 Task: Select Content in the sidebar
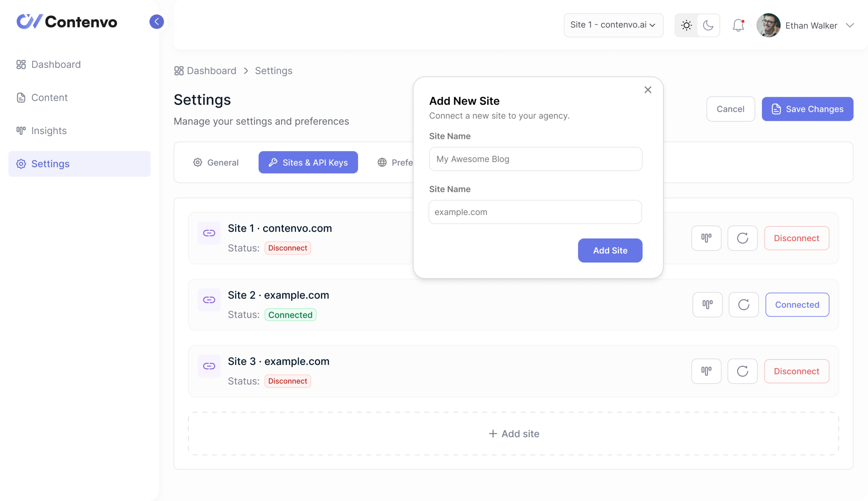49,97
